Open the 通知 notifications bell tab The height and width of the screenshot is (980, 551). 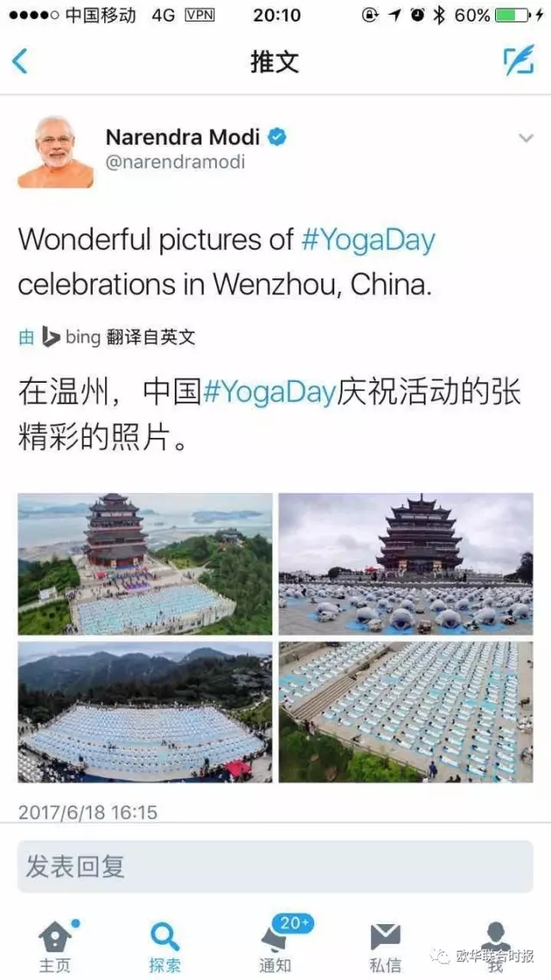pos(275,944)
